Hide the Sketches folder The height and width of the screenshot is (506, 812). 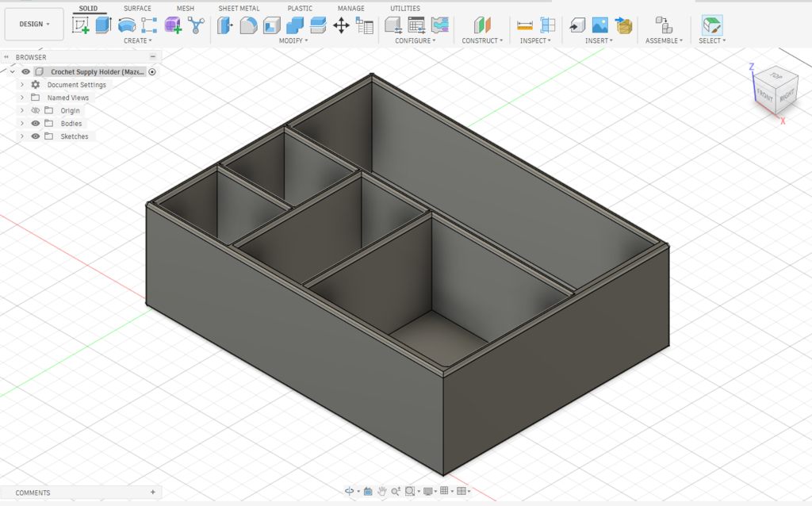(35, 136)
